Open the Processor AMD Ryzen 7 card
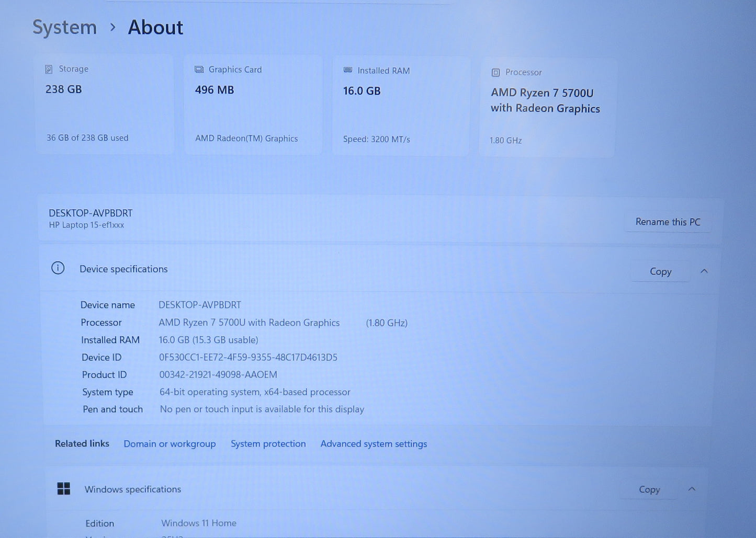The image size is (756, 538). [547, 107]
